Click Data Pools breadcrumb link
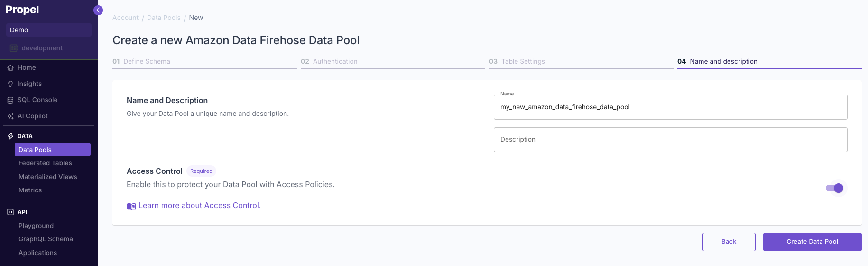Viewport: 868px width, 266px height. (x=164, y=18)
